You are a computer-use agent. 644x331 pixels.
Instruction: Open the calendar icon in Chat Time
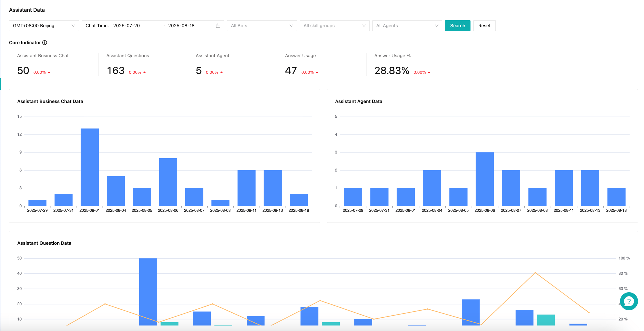pyautogui.click(x=218, y=26)
